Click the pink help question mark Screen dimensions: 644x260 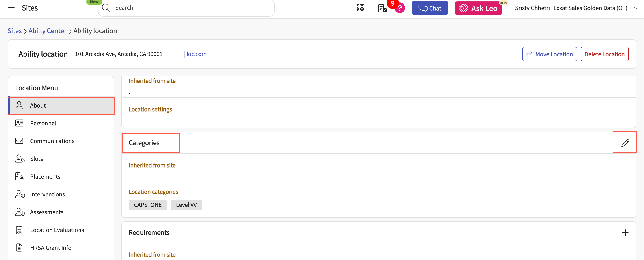(x=400, y=8)
